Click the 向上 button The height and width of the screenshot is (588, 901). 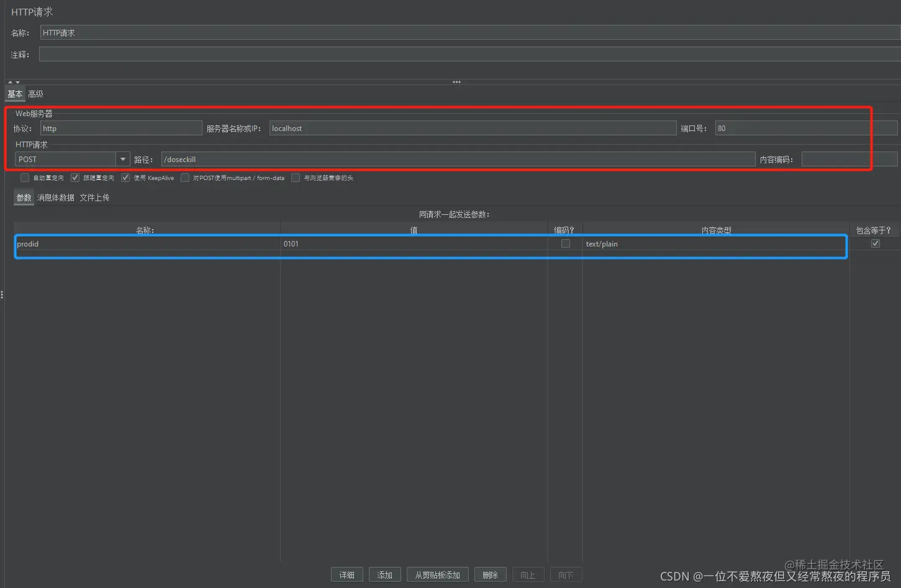click(x=528, y=575)
